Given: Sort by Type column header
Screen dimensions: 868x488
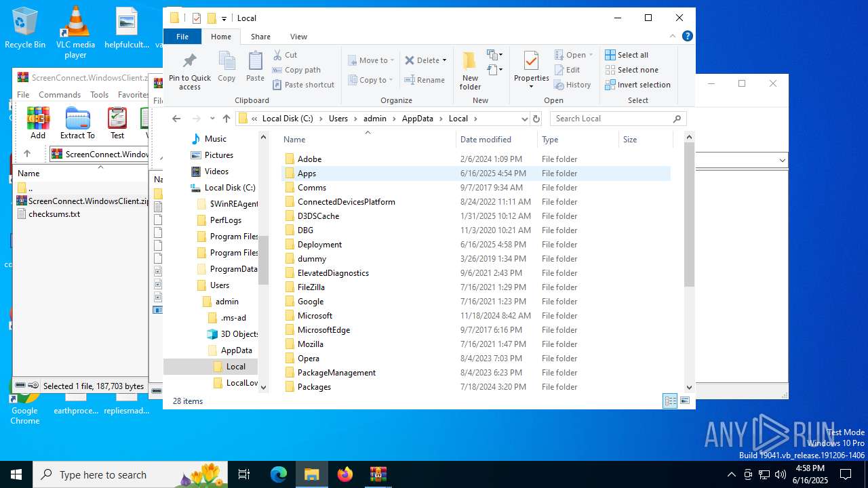Looking at the screenshot, I should 578,140.
